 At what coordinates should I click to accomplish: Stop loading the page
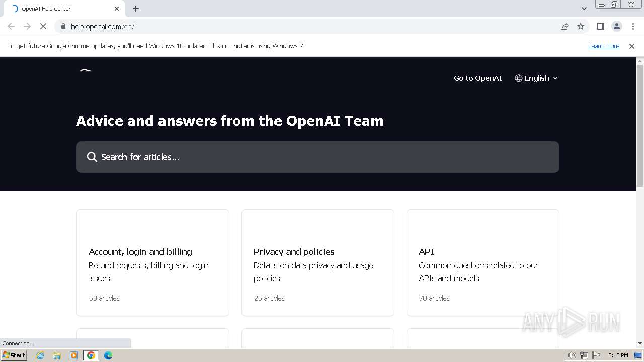click(43, 26)
